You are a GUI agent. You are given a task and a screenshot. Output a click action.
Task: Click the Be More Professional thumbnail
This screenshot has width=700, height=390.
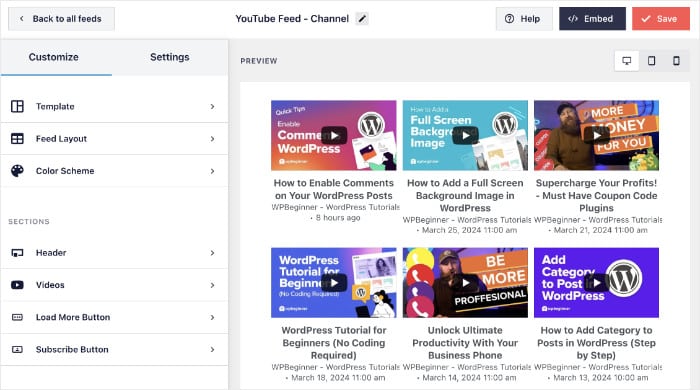tap(465, 283)
